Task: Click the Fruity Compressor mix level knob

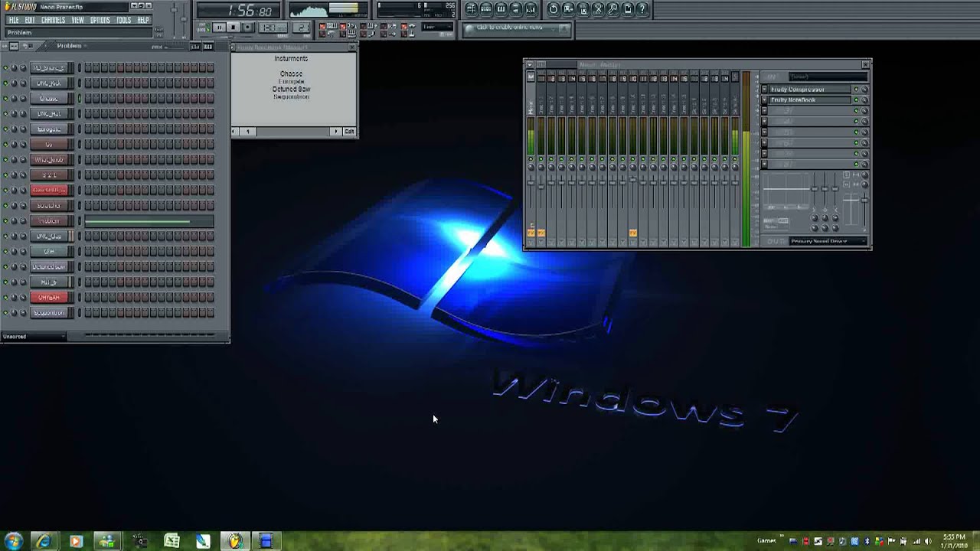Action: 864,90
